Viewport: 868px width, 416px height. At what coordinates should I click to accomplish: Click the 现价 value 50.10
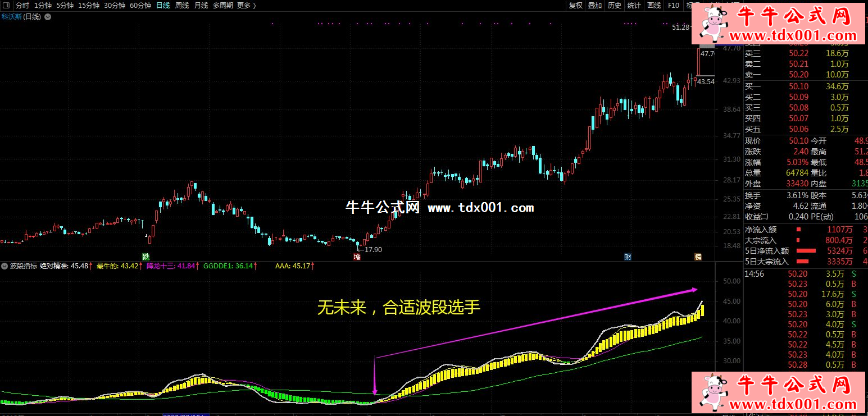click(x=798, y=141)
